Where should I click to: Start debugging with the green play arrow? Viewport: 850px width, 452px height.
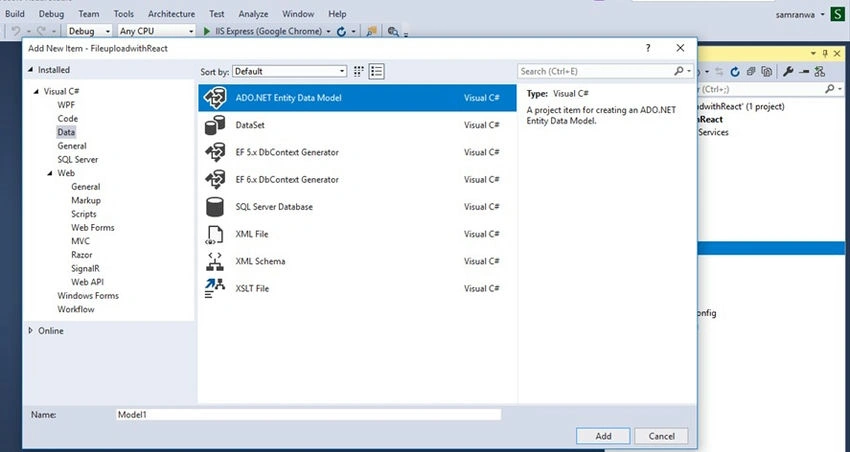pyautogui.click(x=207, y=31)
